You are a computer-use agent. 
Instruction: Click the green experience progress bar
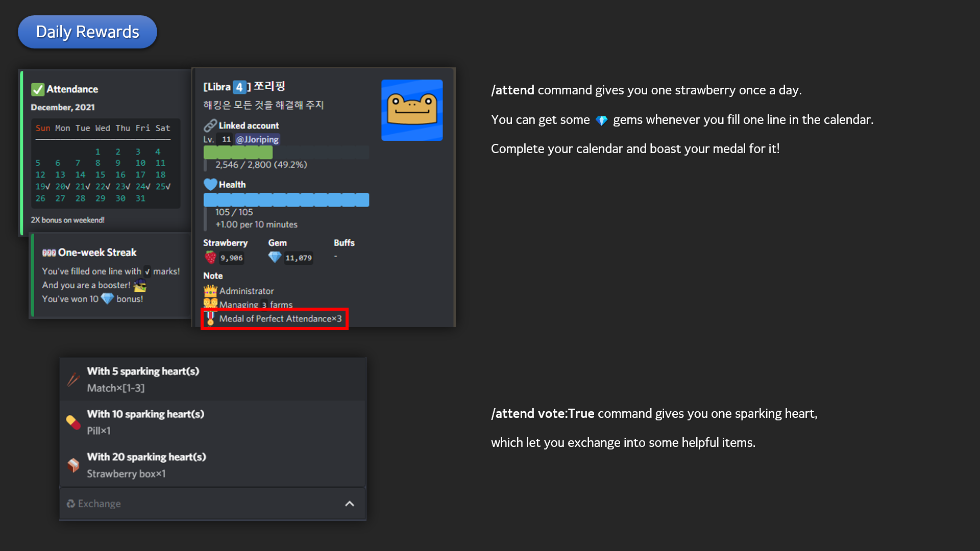[x=238, y=152]
